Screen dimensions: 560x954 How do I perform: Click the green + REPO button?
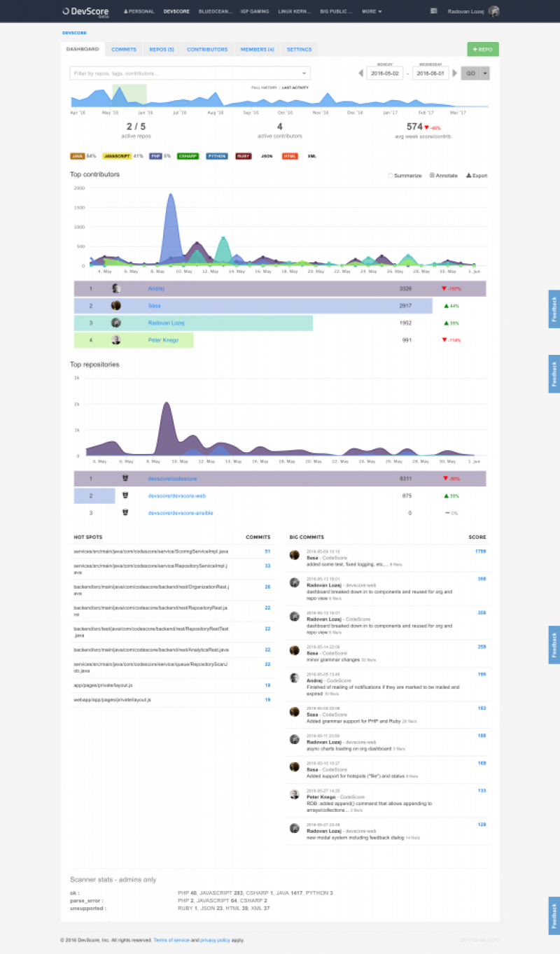[x=483, y=50]
